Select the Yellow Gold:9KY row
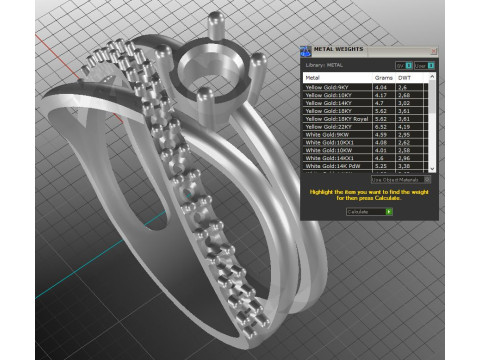Viewport: 480px width, 360px height. [x=365, y=87]
